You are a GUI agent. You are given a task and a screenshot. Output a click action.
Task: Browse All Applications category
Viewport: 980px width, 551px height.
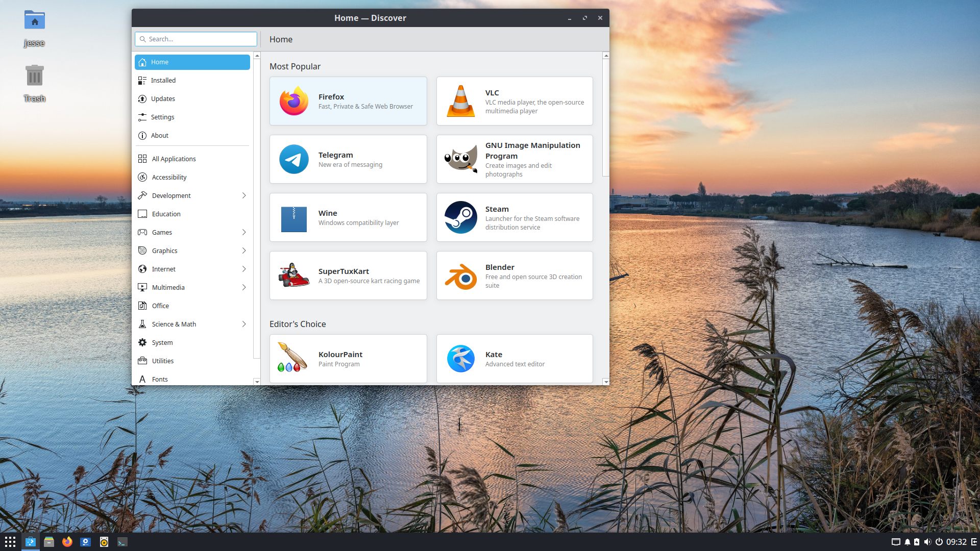point(192,159)
